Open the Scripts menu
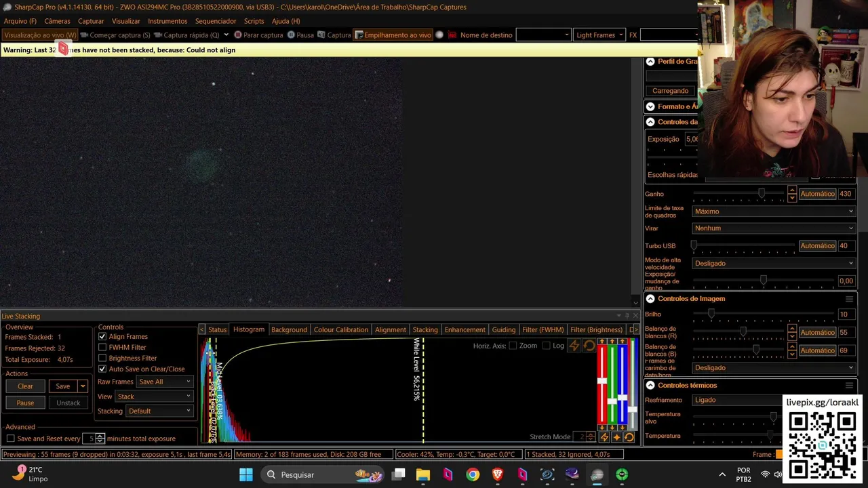This screenshot has width=868, height=488. click(x=254, y=21)
